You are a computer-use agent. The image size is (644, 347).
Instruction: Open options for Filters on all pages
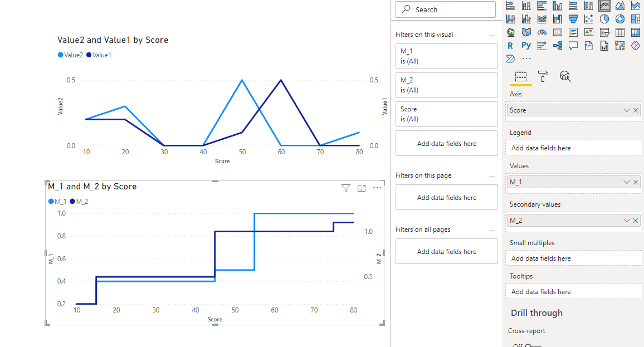[492, 231]
